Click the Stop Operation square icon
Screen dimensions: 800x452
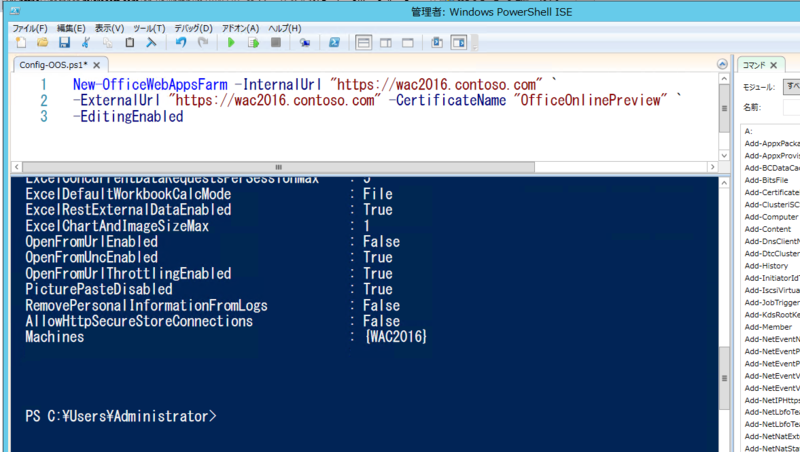[x=275, y=43]
